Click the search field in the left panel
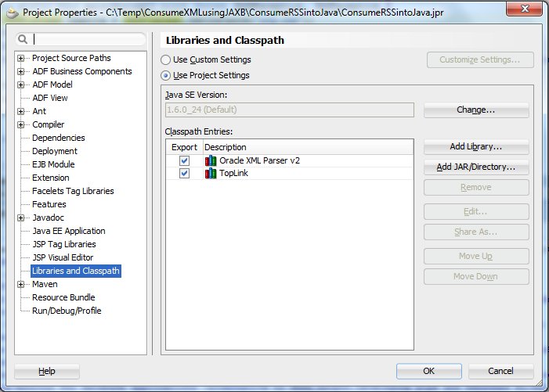549x392 pixels. coord(88,39)
